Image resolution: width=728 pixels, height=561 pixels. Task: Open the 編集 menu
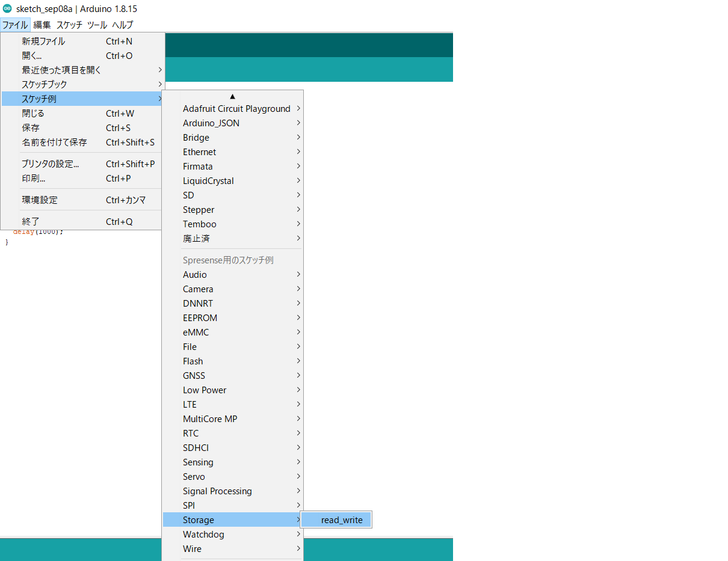tap(42, 25)
